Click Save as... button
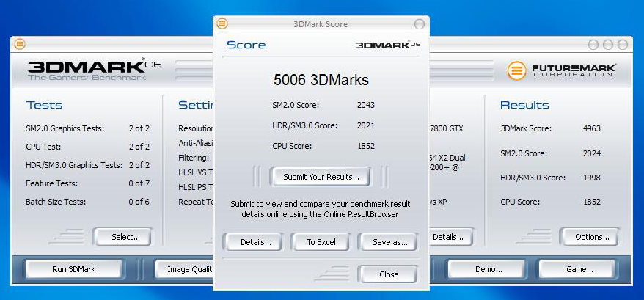This screenshot has height=300, width=644. (389, 242)
